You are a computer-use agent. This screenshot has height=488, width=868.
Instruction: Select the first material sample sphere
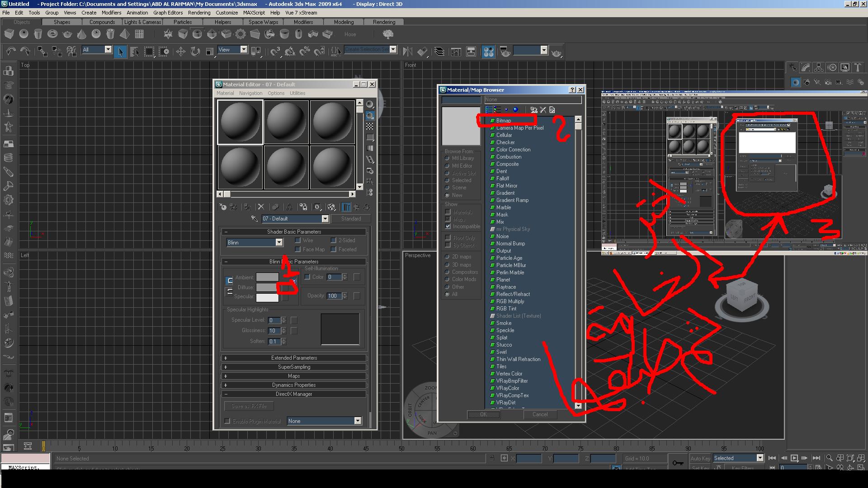point(240,122)
